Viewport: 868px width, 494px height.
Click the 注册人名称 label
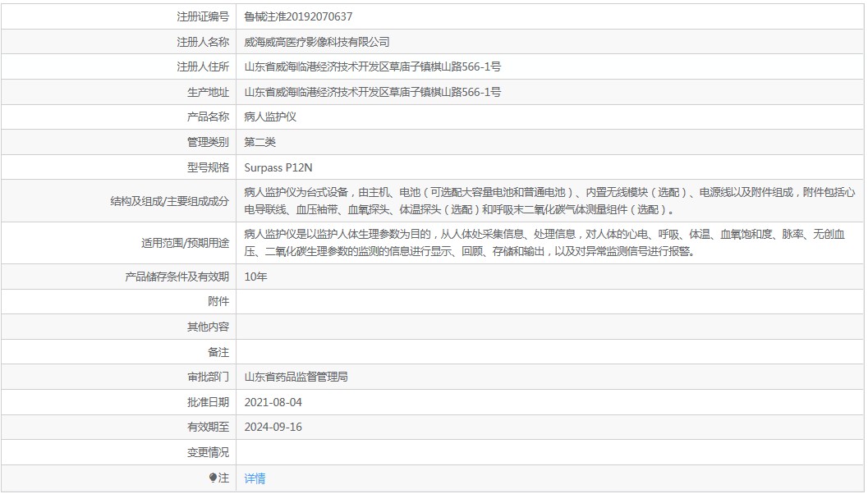[203, 42]
